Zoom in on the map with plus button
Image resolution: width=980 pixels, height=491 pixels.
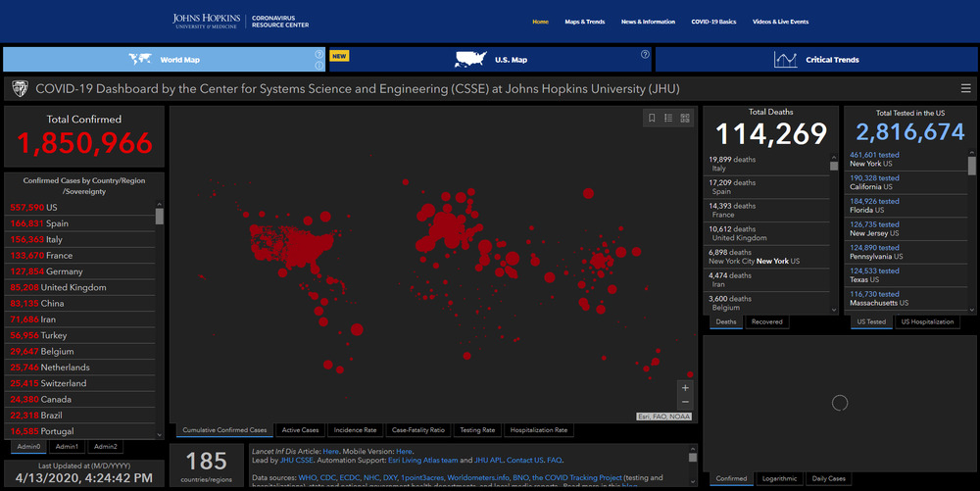685,388
